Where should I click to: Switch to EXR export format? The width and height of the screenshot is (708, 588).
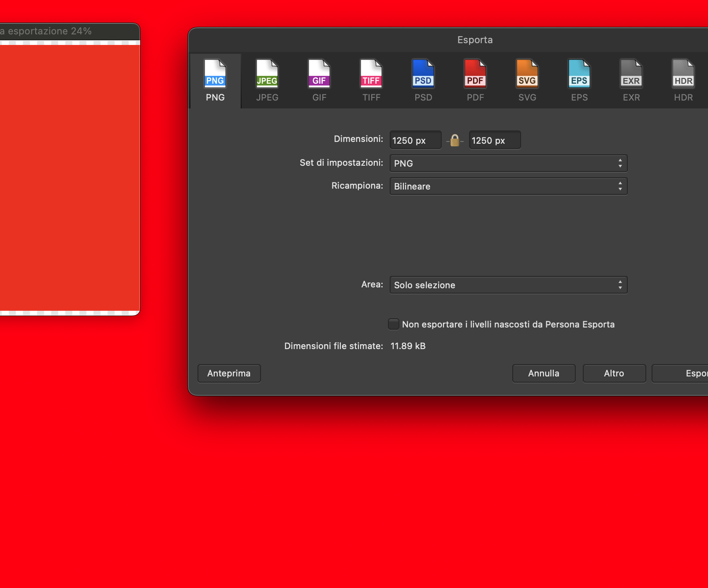[x=631, y=79]
